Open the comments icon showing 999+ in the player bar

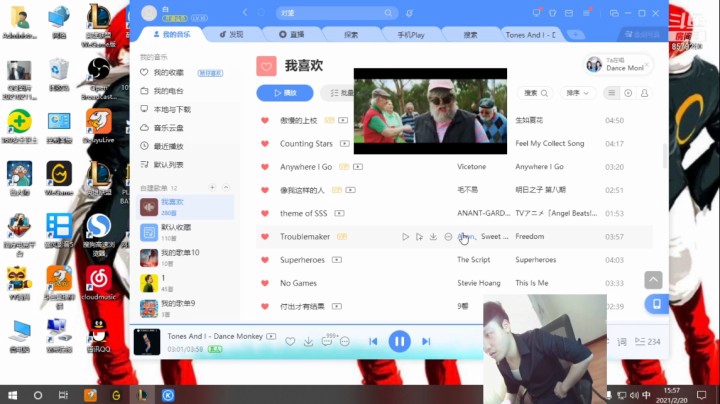tap(327, 341)
